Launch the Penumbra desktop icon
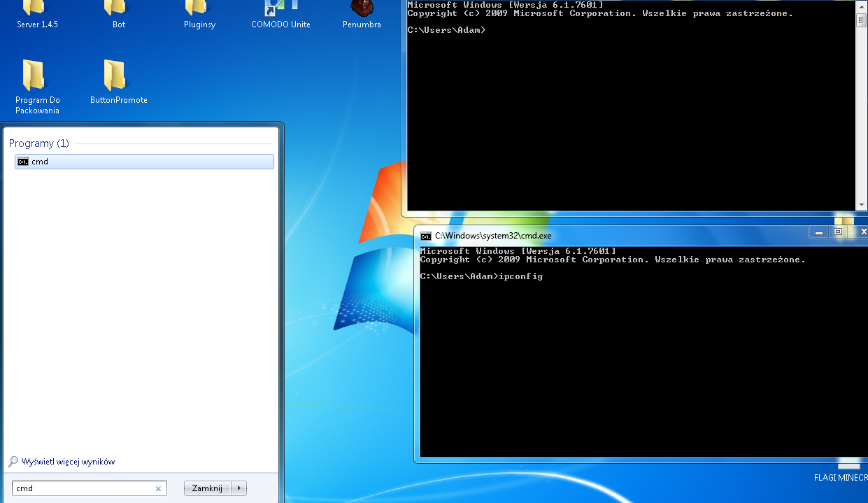 pos(362,15)
